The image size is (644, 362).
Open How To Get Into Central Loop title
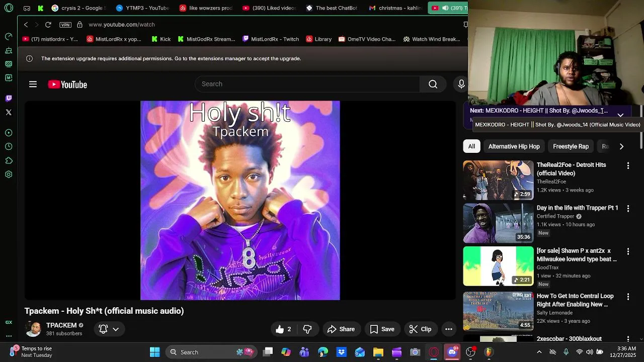[x=575, y=300]
